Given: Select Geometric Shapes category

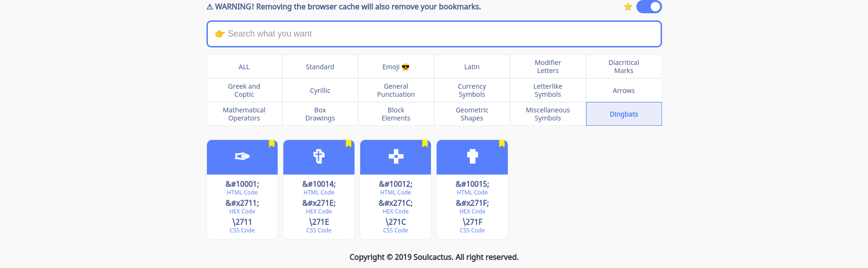Looking at the screenshot, I should [x=472, y=114].
